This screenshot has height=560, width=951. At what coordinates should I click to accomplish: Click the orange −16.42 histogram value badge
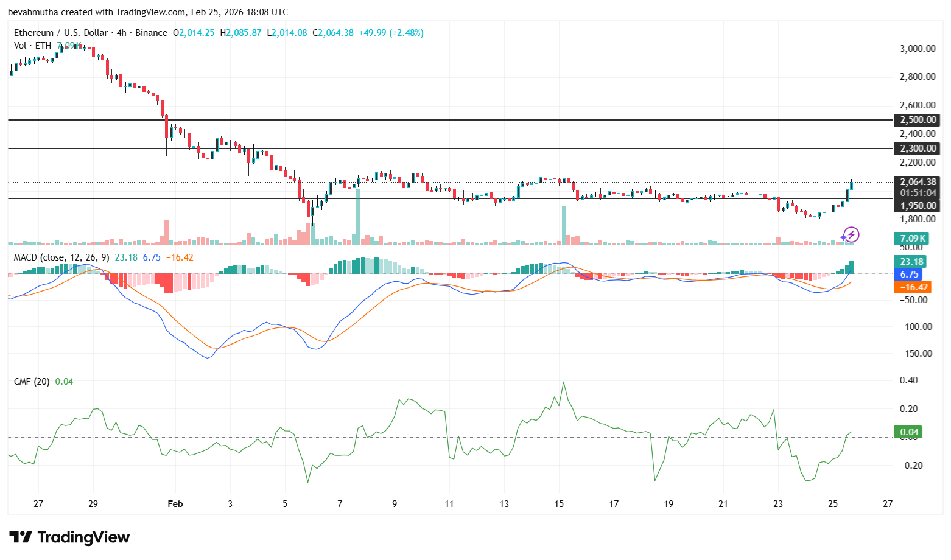click(x=913, y=287)
